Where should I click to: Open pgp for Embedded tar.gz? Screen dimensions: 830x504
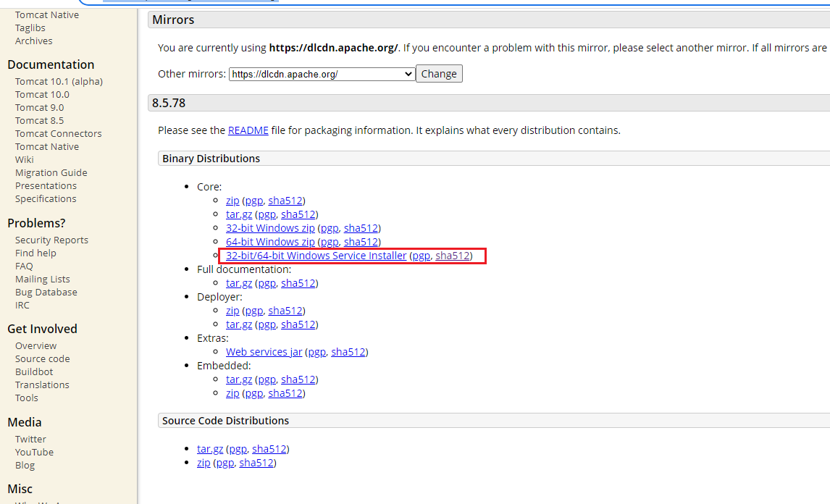pos(267,379)
